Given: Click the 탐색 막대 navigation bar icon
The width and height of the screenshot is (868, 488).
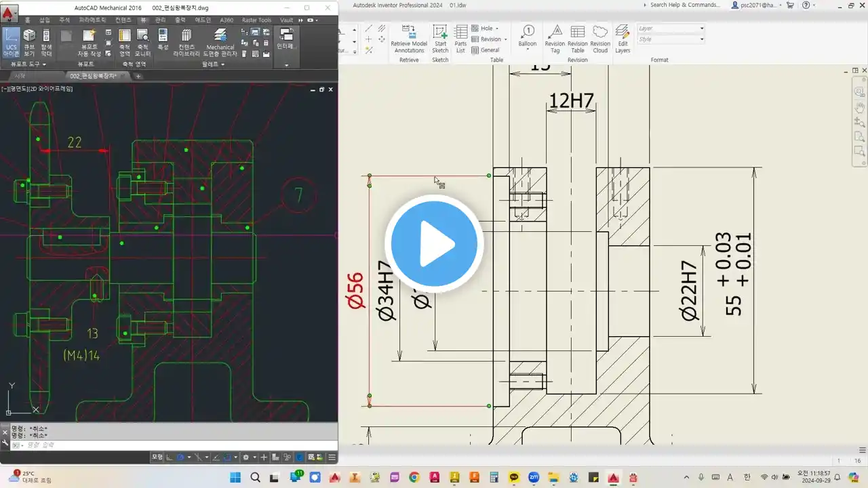Looking at the screenshot, I should click(46, 43).
